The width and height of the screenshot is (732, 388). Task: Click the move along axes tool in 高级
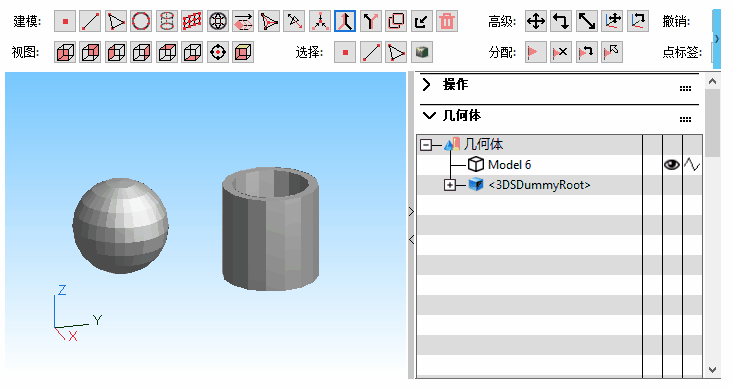click(612, 21)
